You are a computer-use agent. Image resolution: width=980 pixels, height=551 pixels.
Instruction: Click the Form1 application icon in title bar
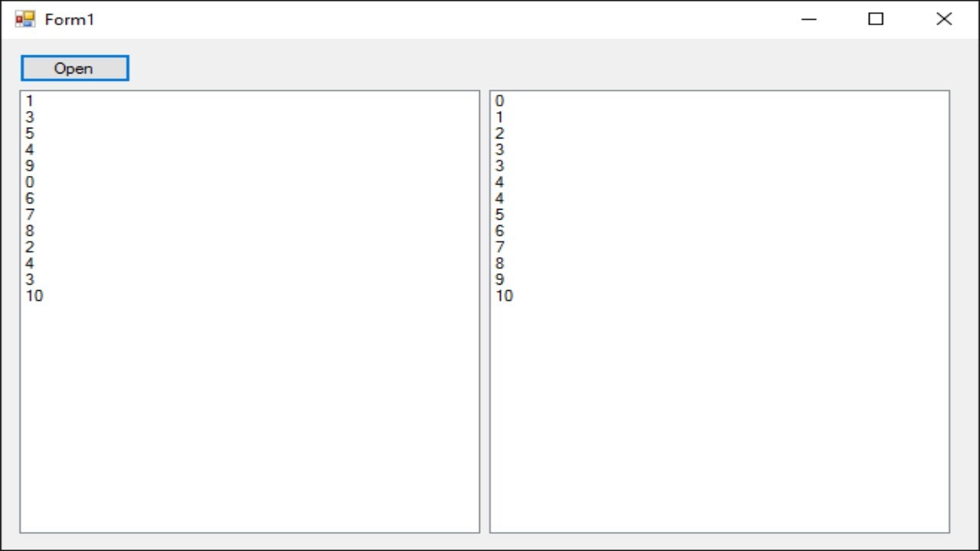(25, 19)
